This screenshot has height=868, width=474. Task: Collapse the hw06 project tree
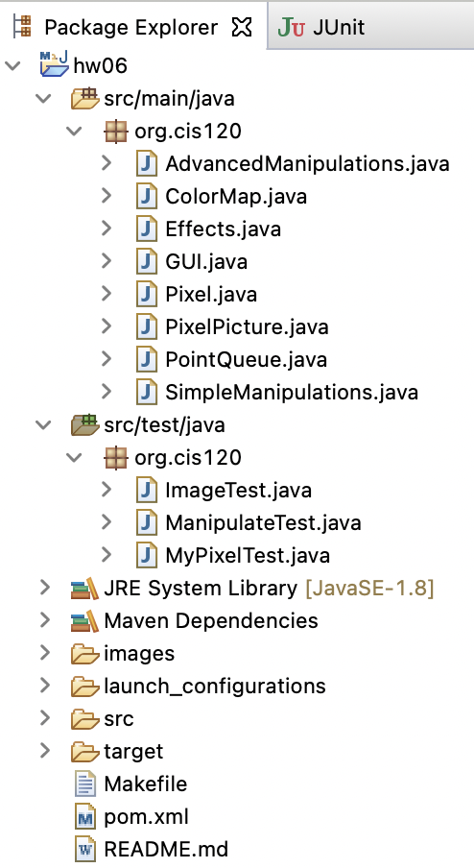click(12, 66)
